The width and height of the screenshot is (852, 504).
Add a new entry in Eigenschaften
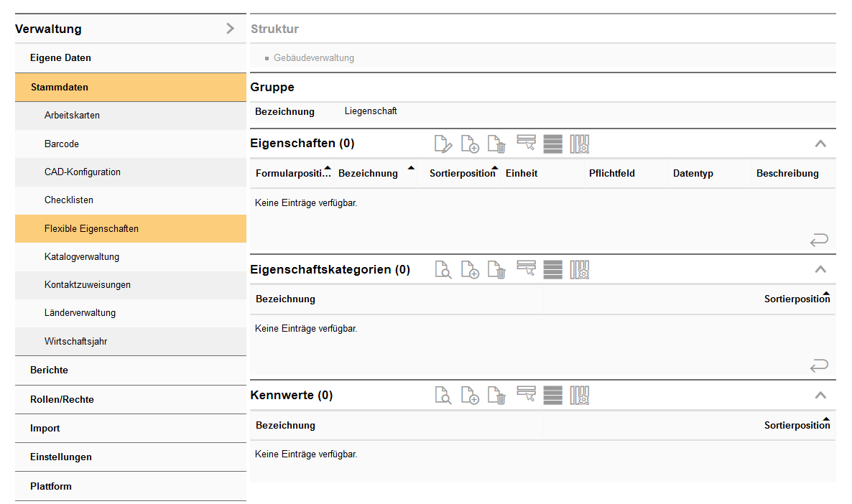click(x=470, y=144)
